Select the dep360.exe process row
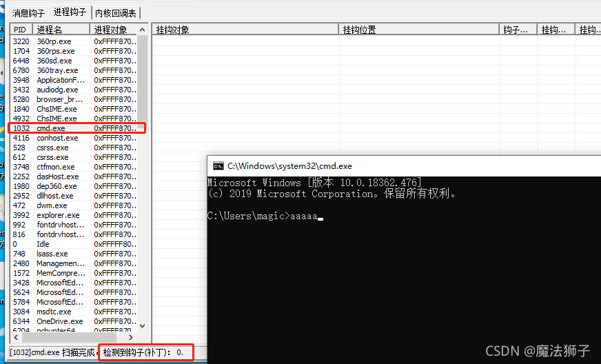601x364 pixels. 74,186
